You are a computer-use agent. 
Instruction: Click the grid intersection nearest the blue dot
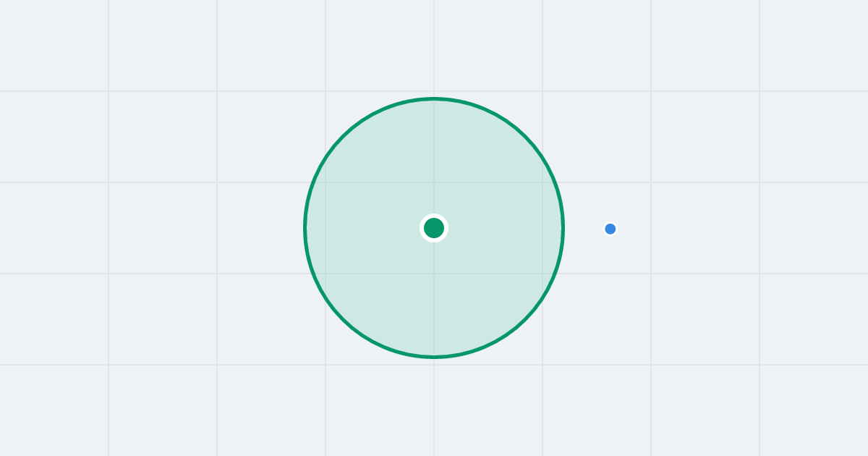click(651, 274)
